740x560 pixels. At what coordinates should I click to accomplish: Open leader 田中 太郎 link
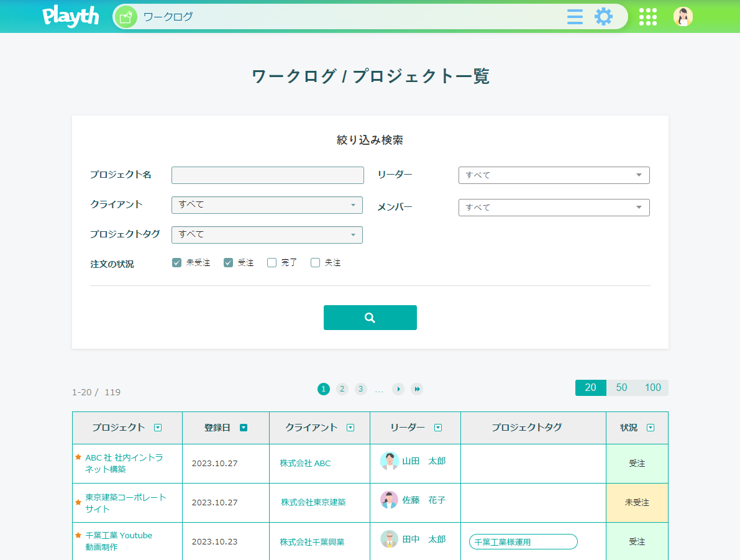[x=424, y=539]
